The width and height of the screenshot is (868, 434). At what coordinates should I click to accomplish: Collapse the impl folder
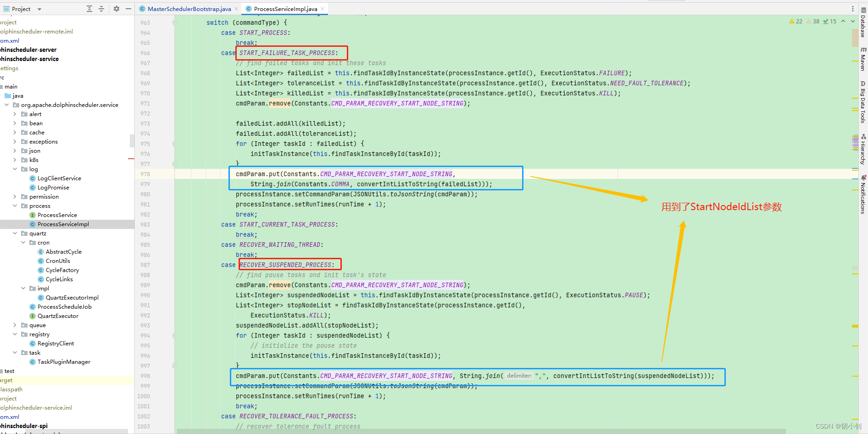pos(23,289)
